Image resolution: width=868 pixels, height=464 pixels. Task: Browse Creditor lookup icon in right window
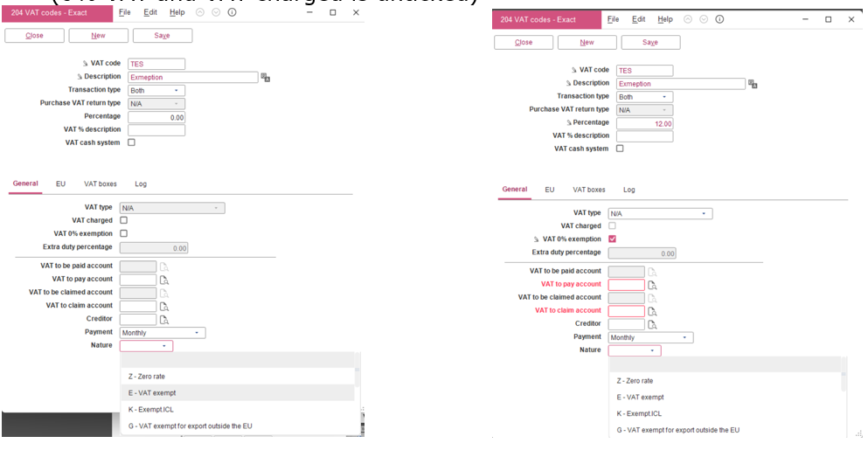[x=652, y=324]
